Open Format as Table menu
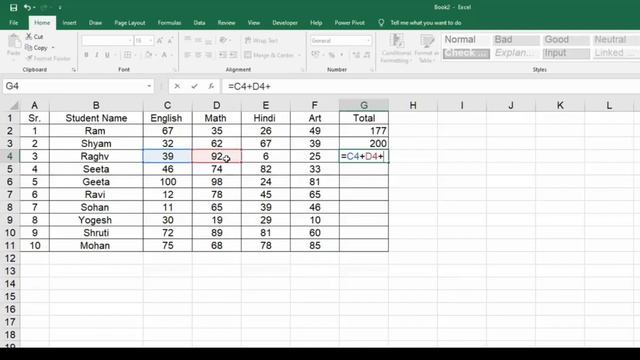Image resolution: width=640 pixels, height=360 pixels. coord(427,49)
